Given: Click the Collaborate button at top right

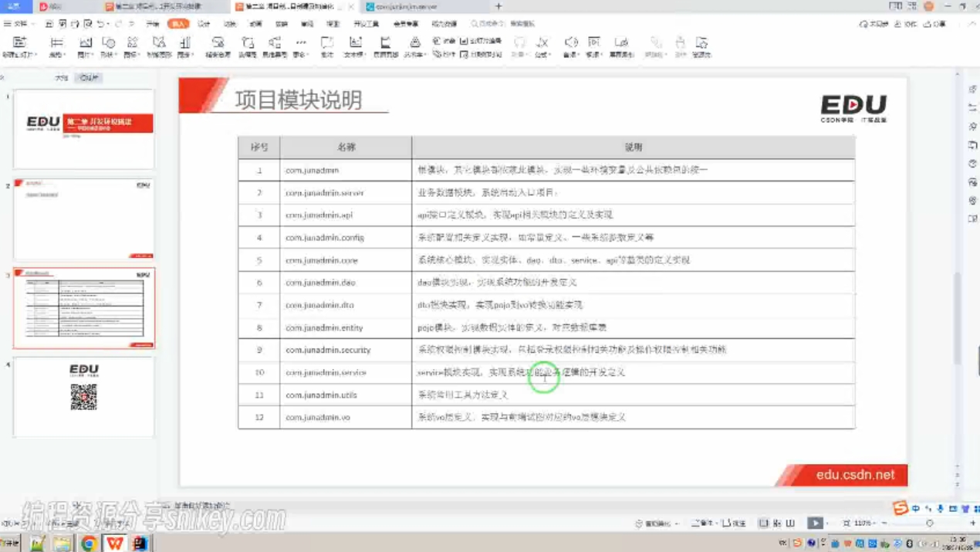Looking at the screenshot, I should [906, 25].
